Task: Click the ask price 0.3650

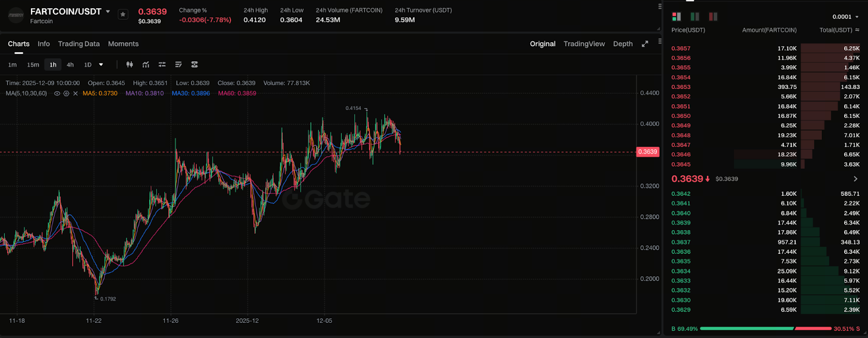Action: [681, 116]
